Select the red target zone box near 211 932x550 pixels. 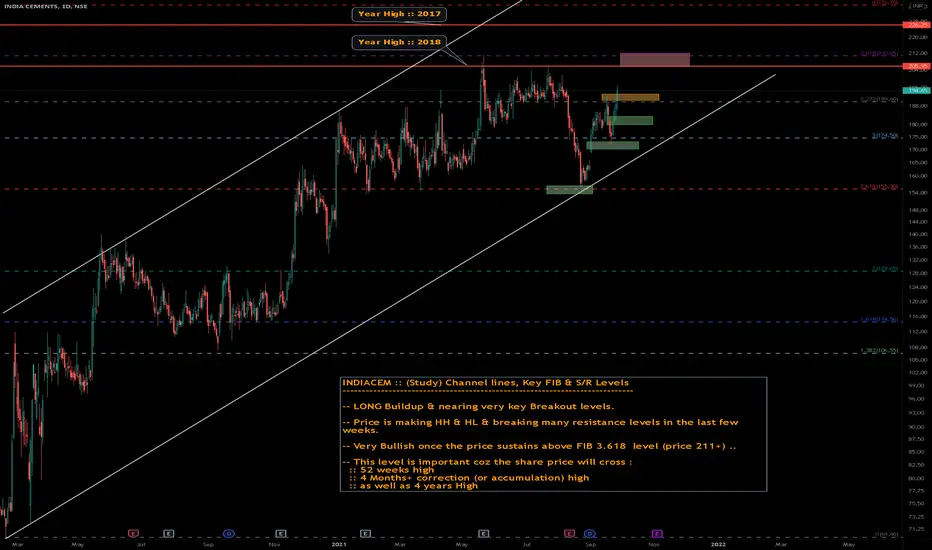tap(655, 59)
